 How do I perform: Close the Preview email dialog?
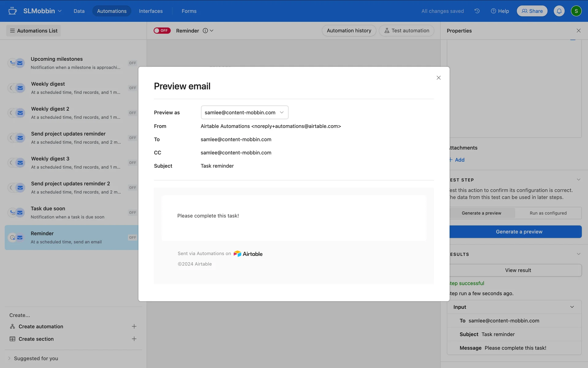click(439, 78)
